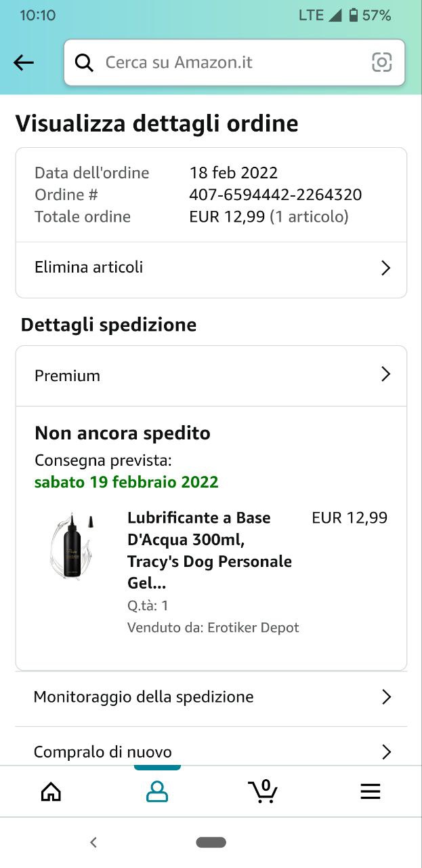This screenshot has height=868, width=422.
Task: Open Monitoraggio della spedizione chevron
Action: [386, 697]
